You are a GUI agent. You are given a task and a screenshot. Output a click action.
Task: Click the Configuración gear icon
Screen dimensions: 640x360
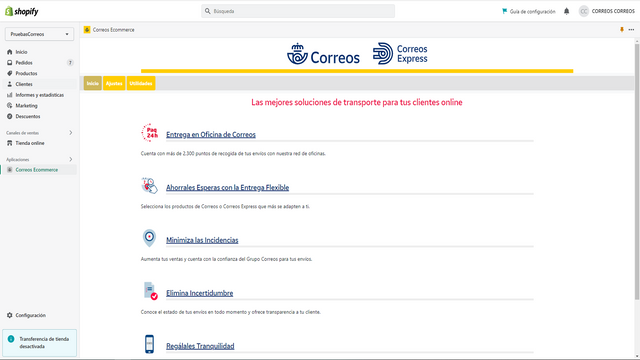coord(10,316)
